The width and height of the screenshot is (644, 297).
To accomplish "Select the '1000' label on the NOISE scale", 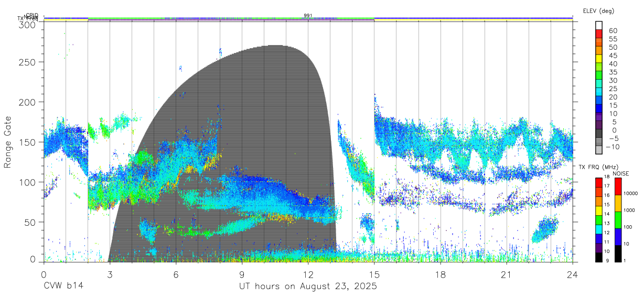I will pyautogui.click(x=629, y=210).
